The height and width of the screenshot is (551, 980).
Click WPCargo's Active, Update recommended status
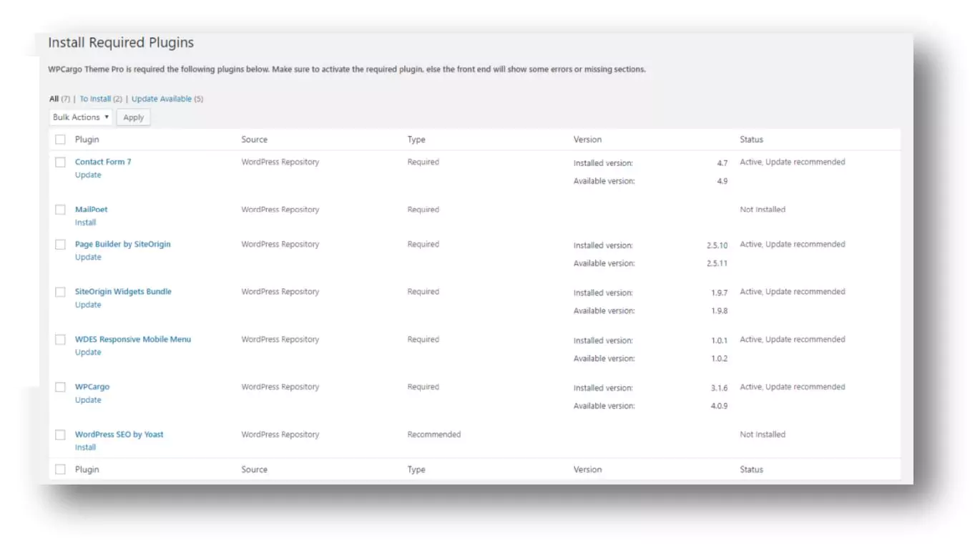(x=793, y=387)
